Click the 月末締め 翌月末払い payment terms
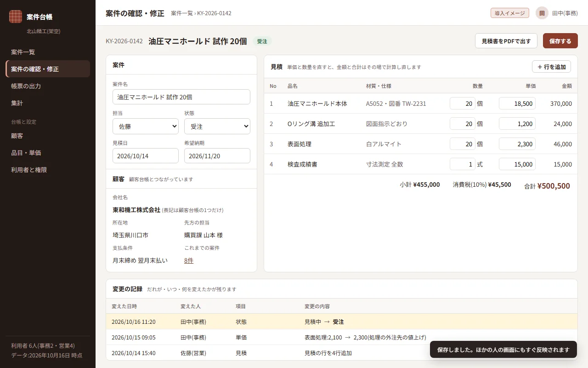 tap(140, 260)
